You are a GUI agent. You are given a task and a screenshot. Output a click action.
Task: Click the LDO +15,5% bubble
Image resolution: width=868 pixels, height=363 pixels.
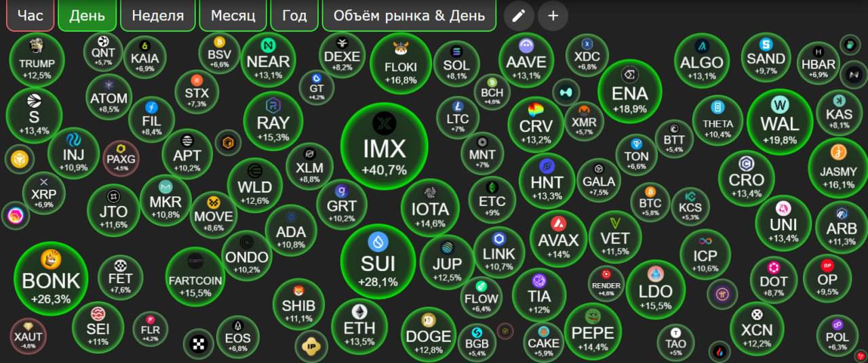[x=655, y=289]
